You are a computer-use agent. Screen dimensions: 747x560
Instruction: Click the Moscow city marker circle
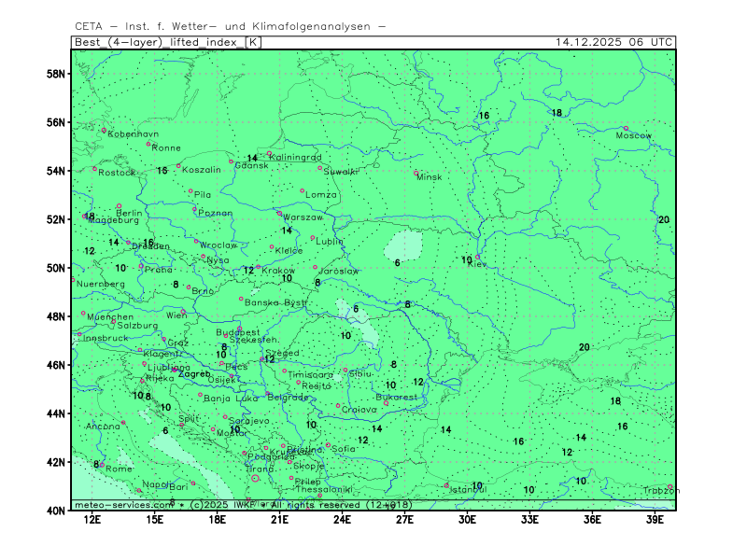[x=626, y=128]
